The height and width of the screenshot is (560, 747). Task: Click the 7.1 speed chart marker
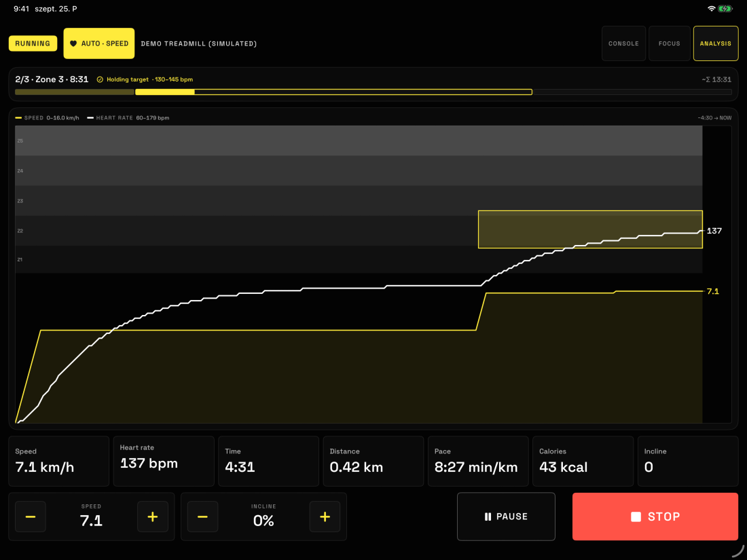pos(712,291)
